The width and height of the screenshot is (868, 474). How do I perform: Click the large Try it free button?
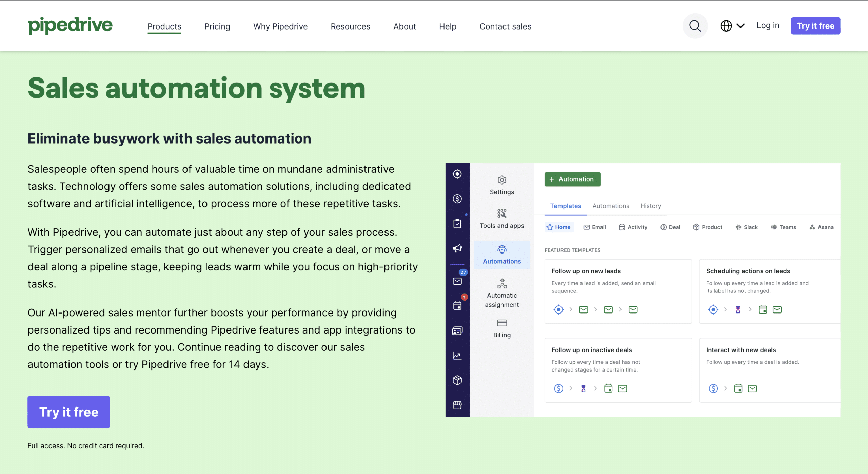pos(68,412)
